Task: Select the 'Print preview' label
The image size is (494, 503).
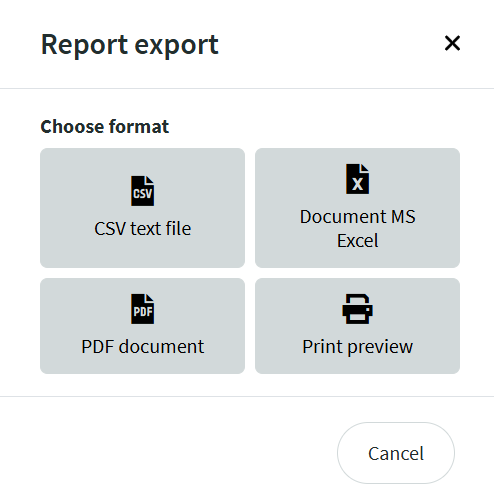Action: 357,347
